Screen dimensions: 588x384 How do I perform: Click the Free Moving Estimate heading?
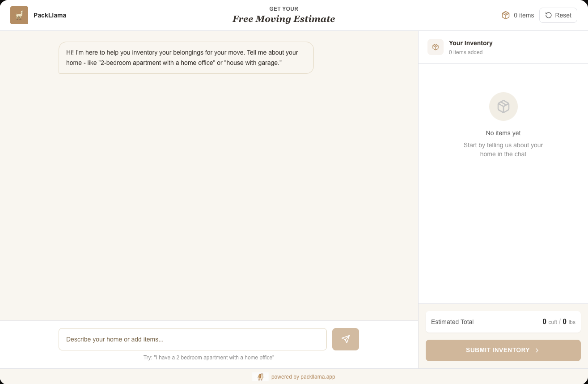283,19
